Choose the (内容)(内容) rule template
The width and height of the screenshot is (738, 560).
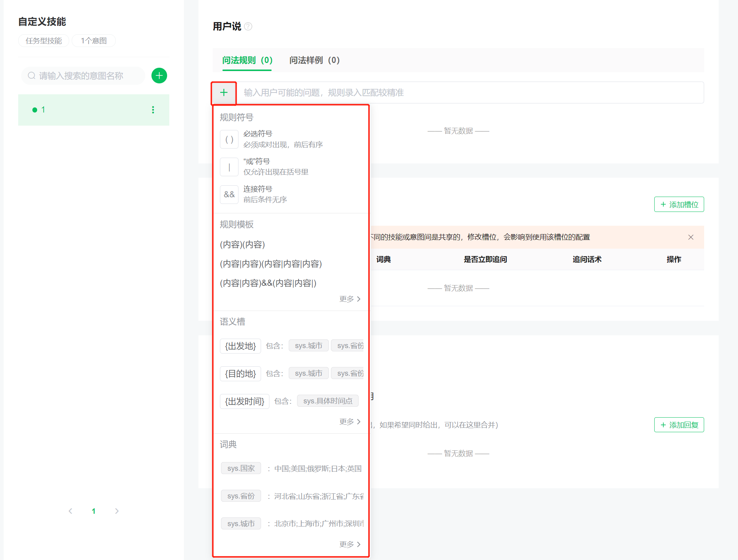(x=242, y=244)
